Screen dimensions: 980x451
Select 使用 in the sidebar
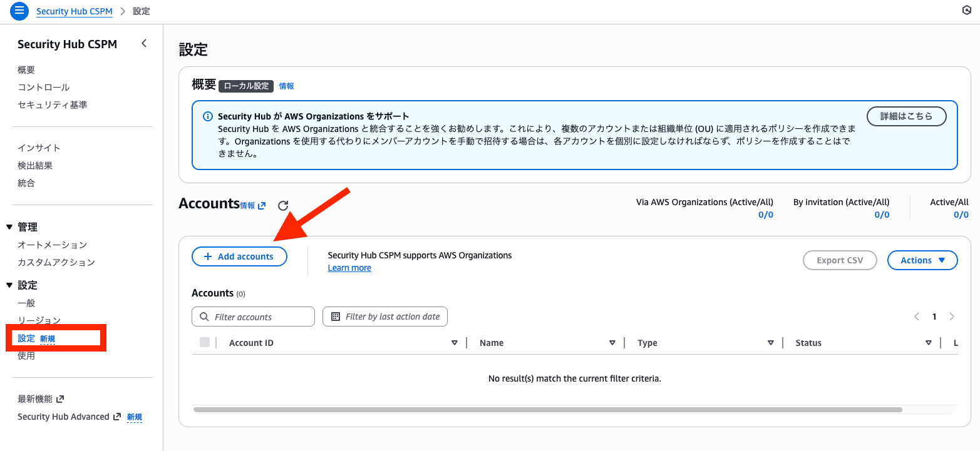(26, 356)
